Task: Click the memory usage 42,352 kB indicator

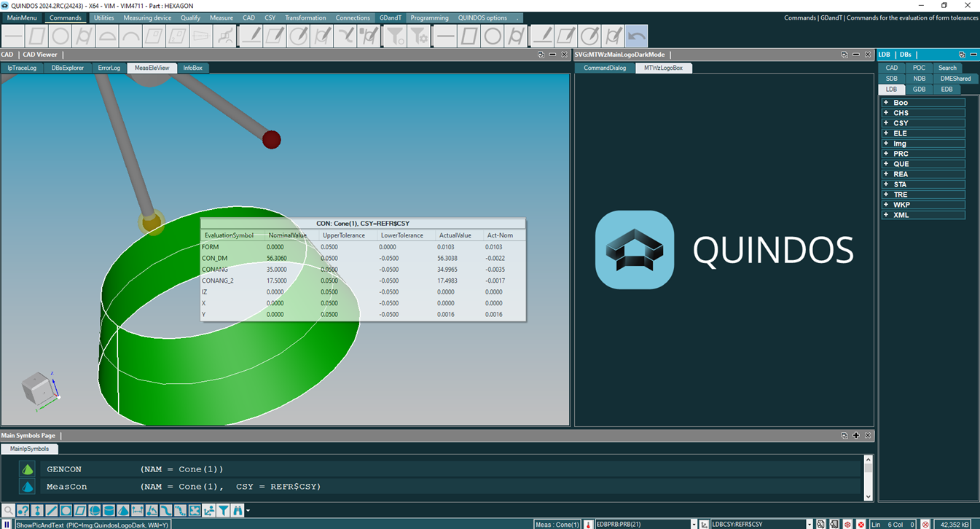Action: coord(952,524)
